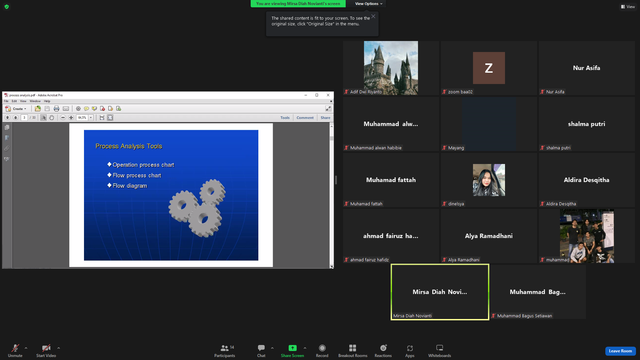Select Aldira Desqitha's participant tile
640x360 pixels.
point(587,180)
